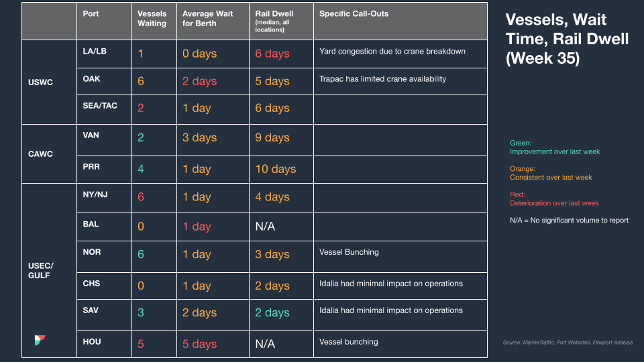Click the Average Wait for Berth header
This screenshot has width=644, height=362.
pos(207,19)
